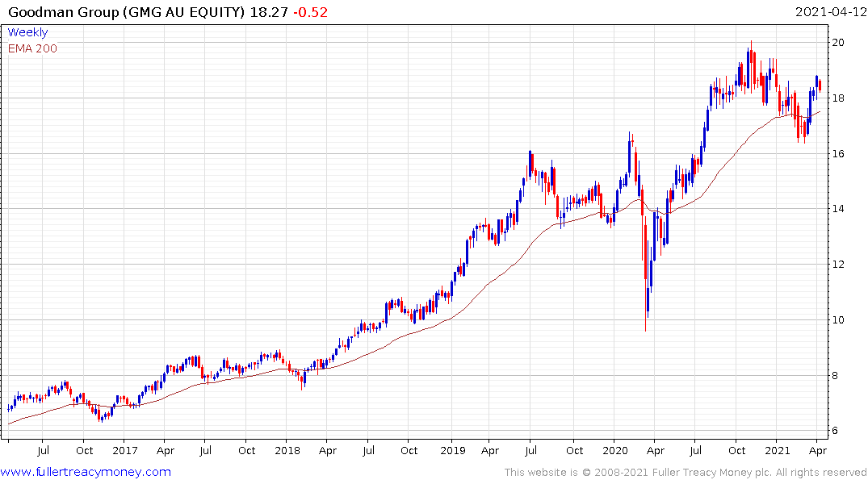Select the 'EMA 200' legend label

coord(32,48)
